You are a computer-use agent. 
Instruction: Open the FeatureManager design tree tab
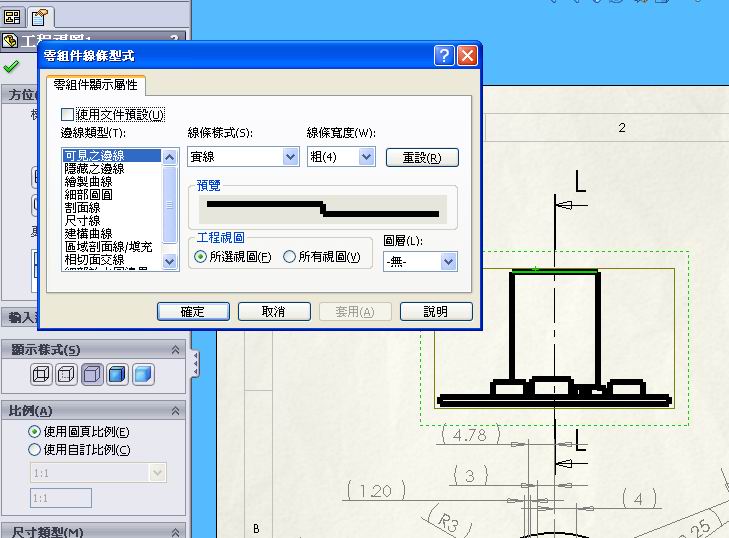pyautogui.click(x=12, y=18)
